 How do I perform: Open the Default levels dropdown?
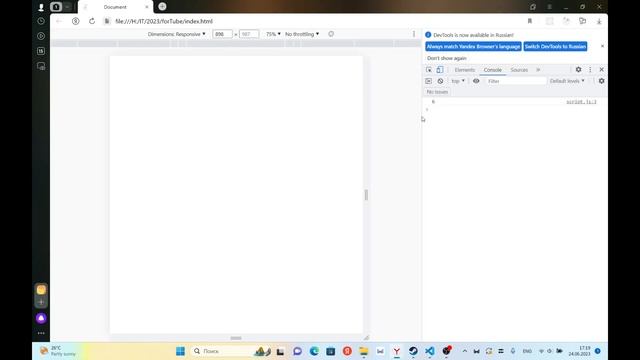567,81
